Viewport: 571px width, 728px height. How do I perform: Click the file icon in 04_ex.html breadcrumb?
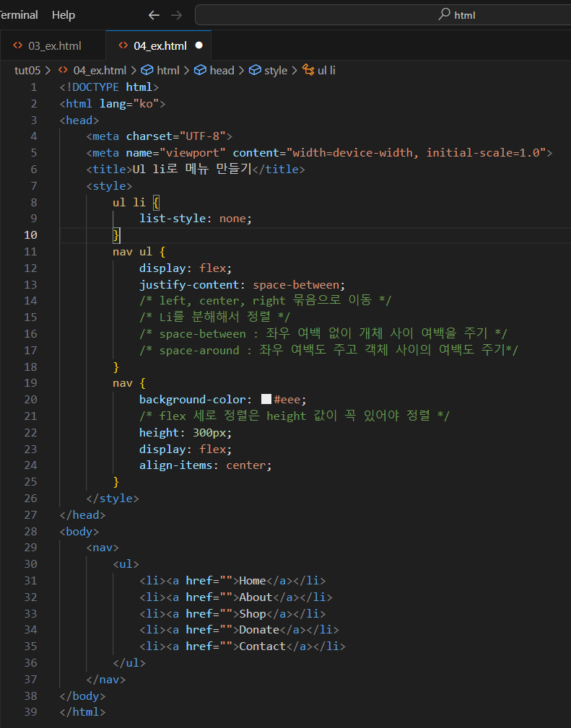pos(64,70)
